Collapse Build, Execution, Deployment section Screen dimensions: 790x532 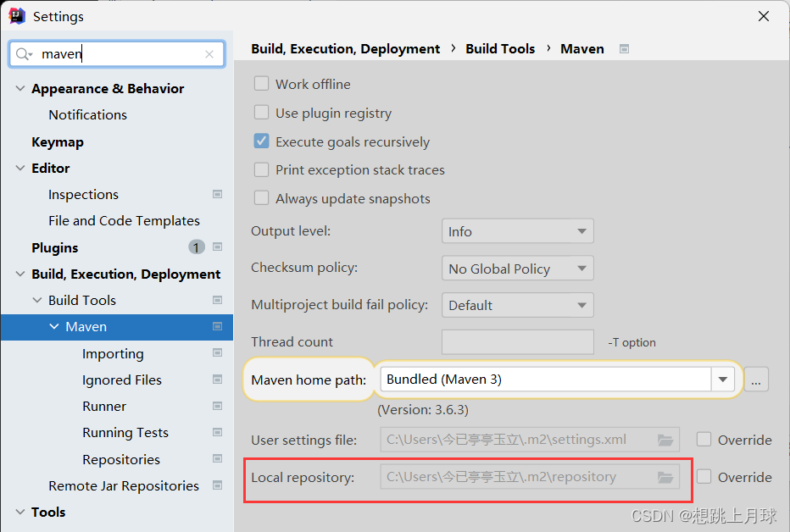(x=20, y=274)
